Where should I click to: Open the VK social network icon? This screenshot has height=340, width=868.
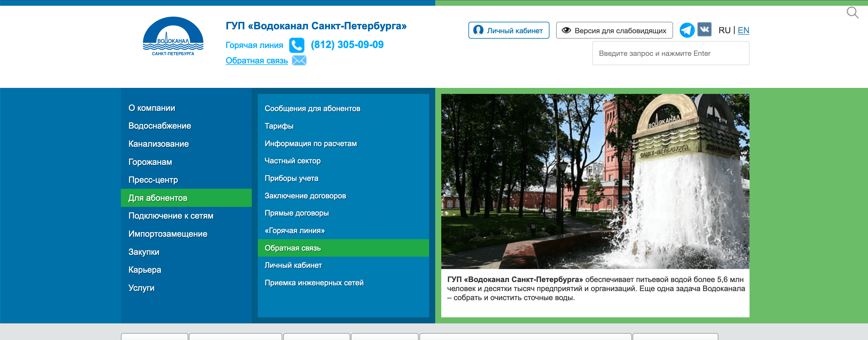pos(704,30)
